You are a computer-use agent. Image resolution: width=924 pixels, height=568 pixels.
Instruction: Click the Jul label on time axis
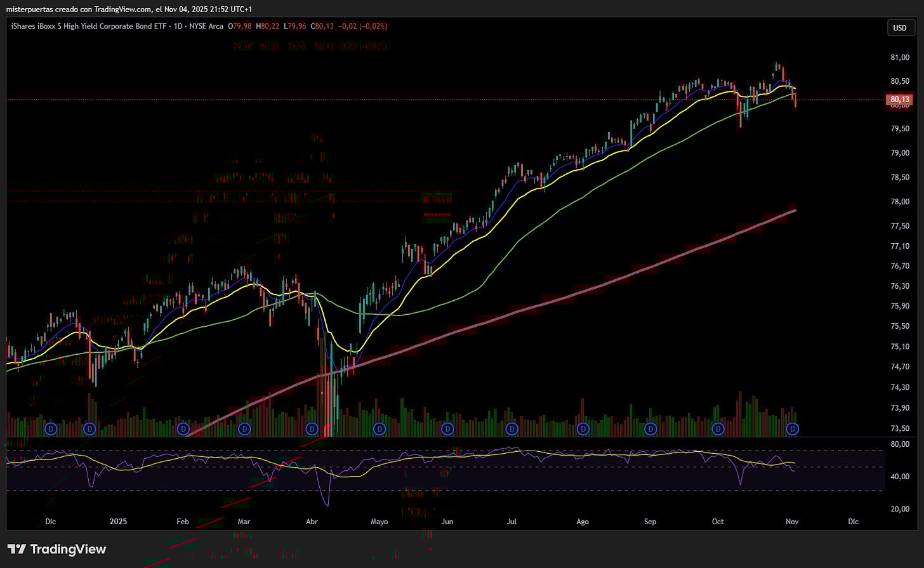tap(511, 522)
